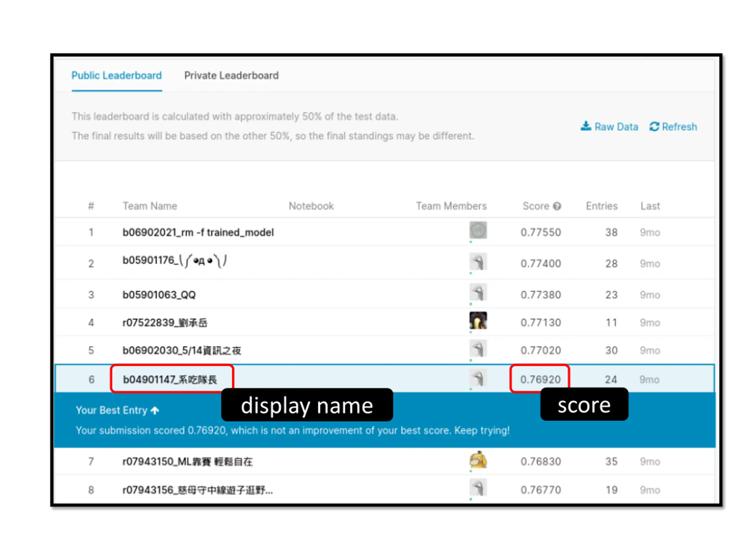747x560 pixels.
Task: Click the Refresh circular arrows icon
Action: tap(654, 127)
